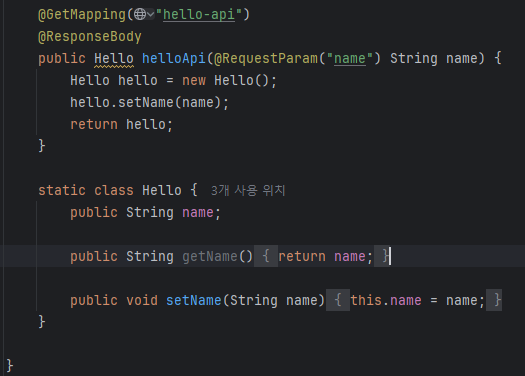The image size is (525, 376).
Task: Click the grayed getName method name
Action: tap(210, 256)
